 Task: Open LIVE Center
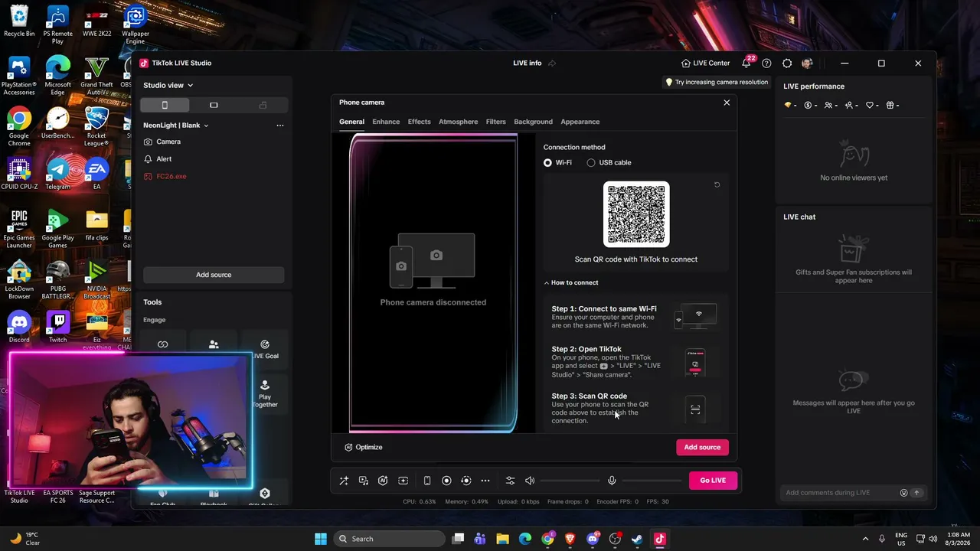705,64
